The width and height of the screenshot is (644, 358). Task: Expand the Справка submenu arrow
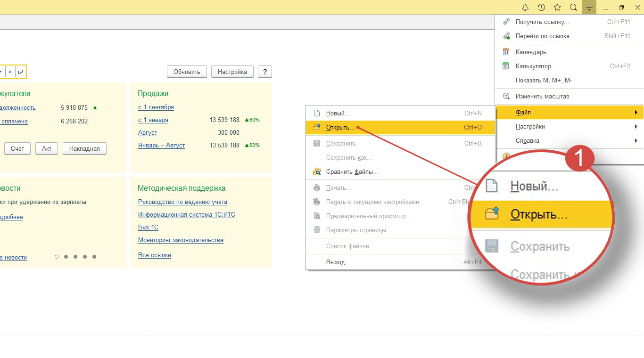[636, 141]
